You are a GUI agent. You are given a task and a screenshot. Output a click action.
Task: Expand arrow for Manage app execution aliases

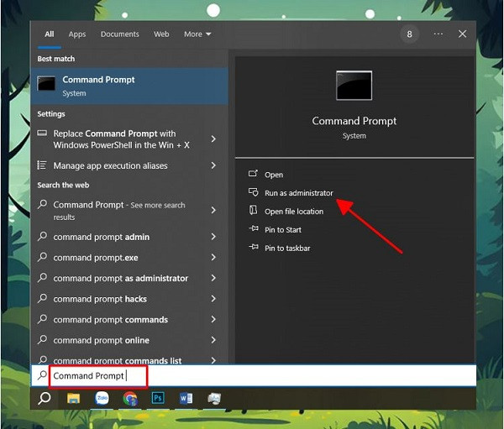[213, 165]
